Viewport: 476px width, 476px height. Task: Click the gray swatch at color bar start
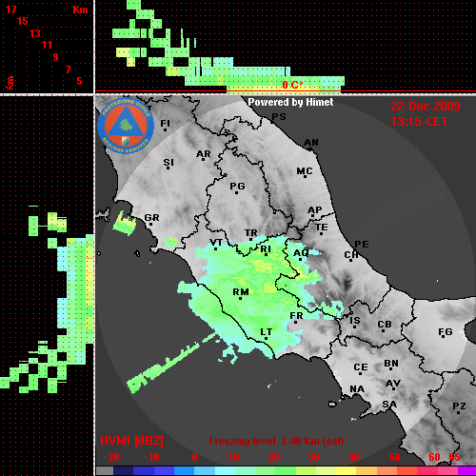(x=105, y=471)
